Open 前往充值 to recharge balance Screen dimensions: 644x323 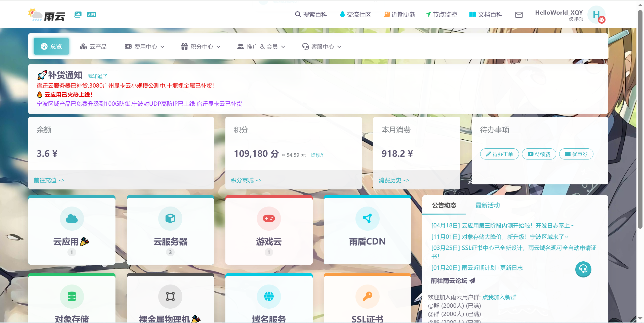[x=49, y=180]
